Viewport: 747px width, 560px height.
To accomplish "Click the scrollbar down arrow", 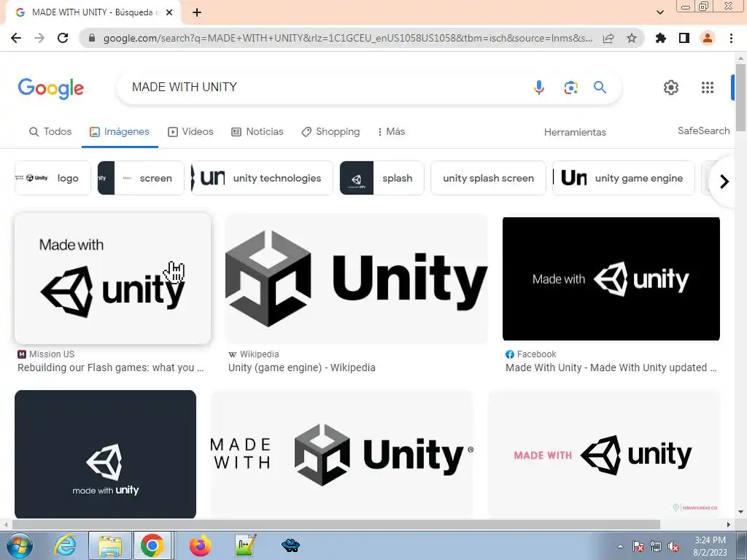I will pos(741,513).
